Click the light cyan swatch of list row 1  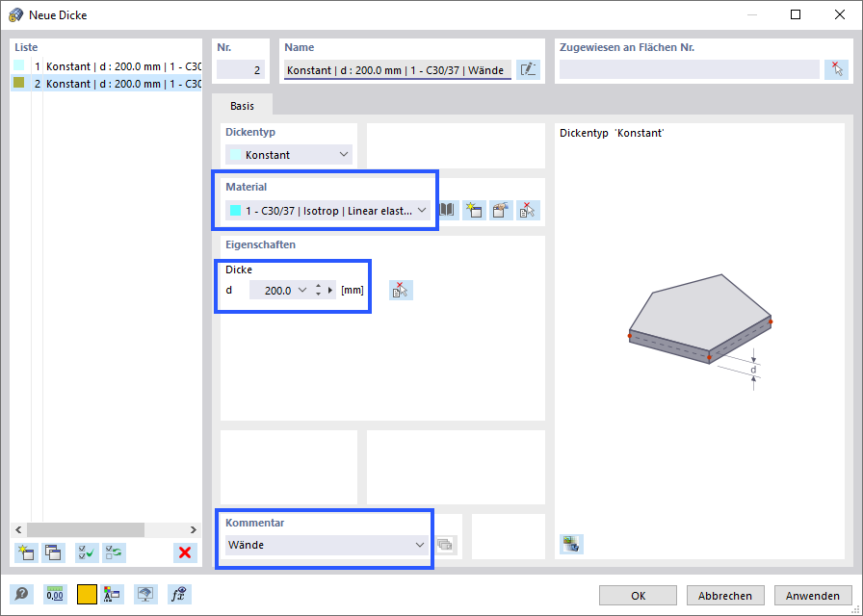18,65
